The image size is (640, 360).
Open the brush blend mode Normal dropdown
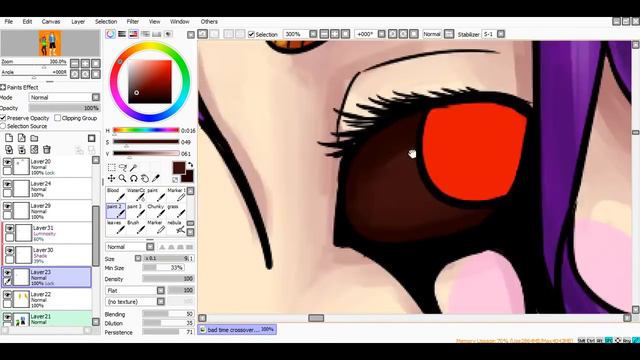[x=130, y=247]
